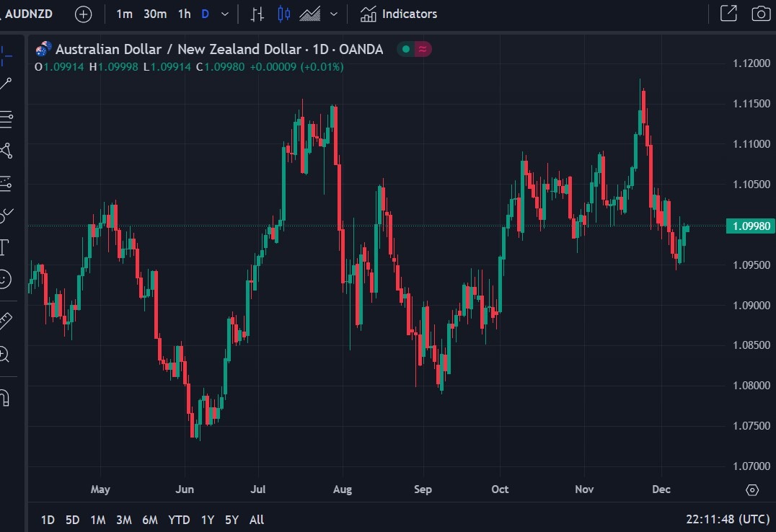Open the timeframe dropdown next to D

(224, 13)
